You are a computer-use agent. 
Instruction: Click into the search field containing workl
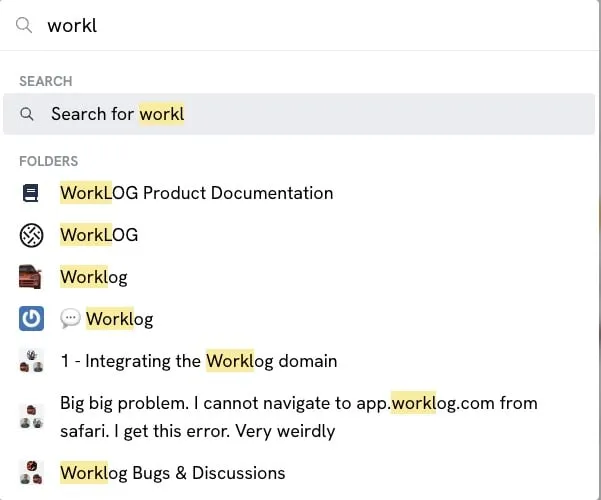[x=299, y=25]
